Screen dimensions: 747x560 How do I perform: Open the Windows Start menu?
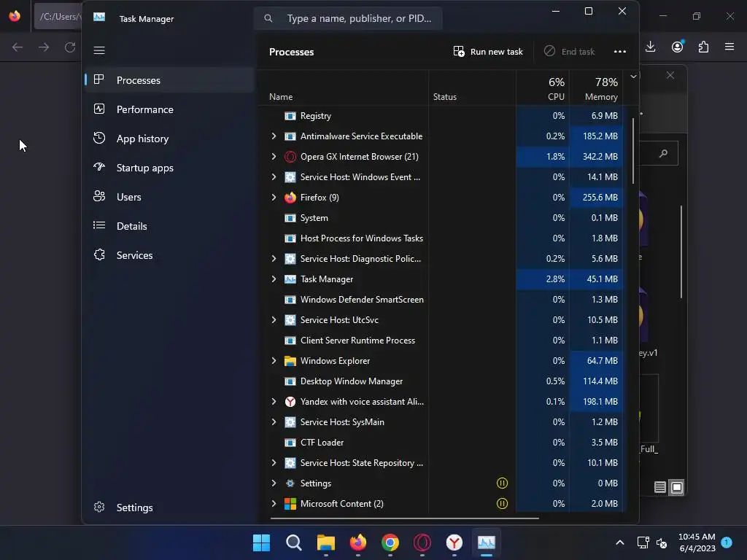coord(261,542)
